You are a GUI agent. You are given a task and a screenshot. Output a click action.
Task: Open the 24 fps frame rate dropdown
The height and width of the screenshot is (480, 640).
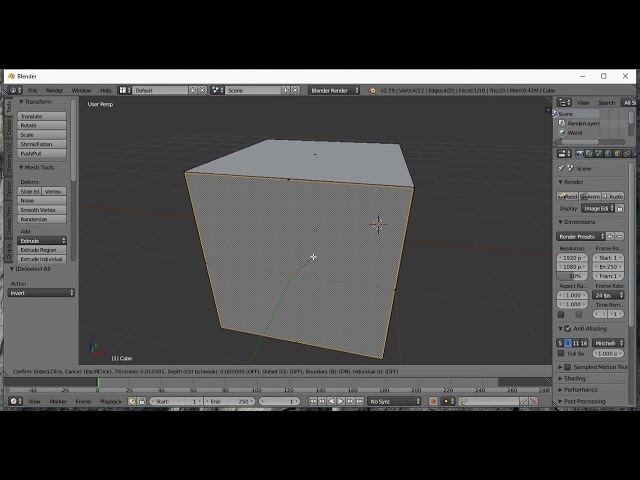608,295
